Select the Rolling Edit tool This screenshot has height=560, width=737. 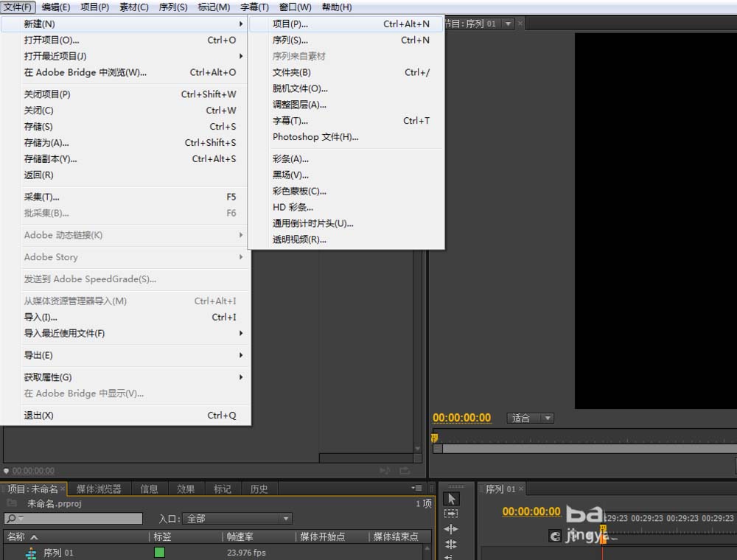pyautogui.click(x=451, y=544)
